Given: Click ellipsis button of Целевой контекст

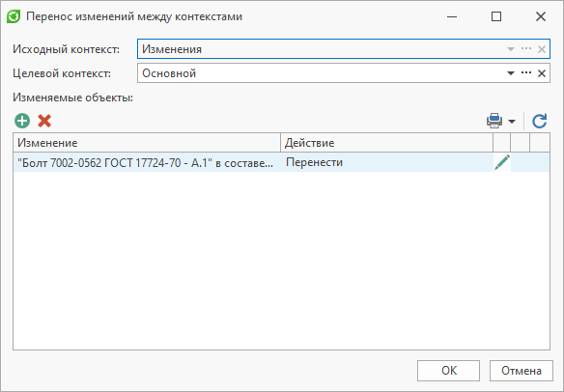Looking at the screenshot, I should click(x=526, y=73).
